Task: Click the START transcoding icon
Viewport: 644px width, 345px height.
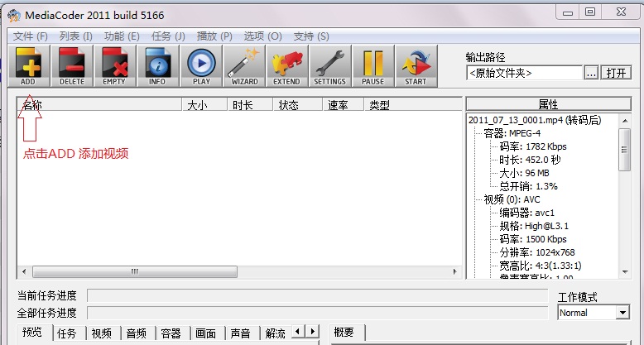Action: point(416,66)
